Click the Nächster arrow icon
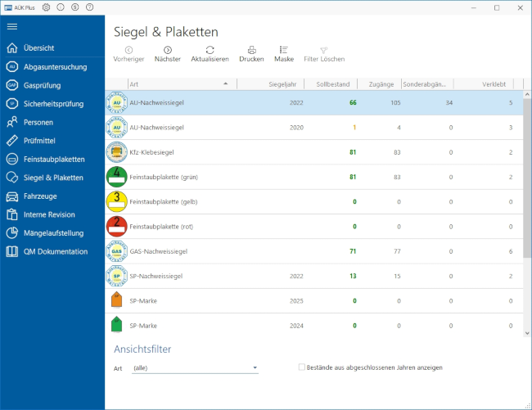The height and width of the screenshot is (410, 532). pyautogui.click(x=168, y=50)
